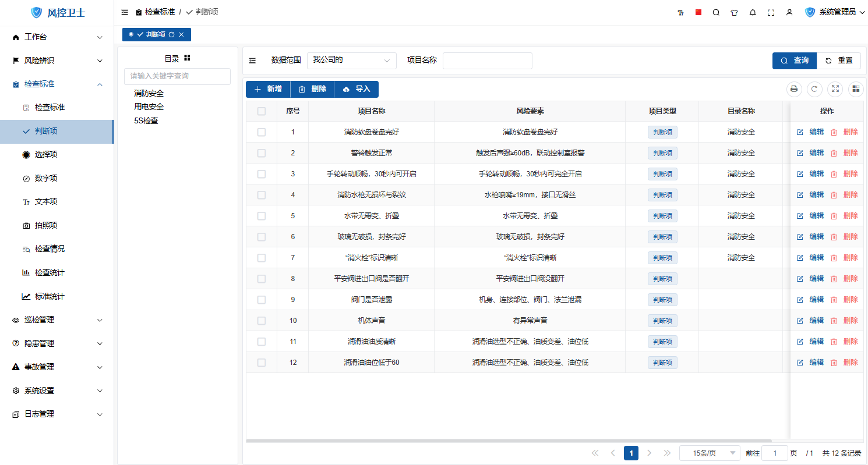The width and height of the screenshot is (868, 465).
Task: Select the checkbox for row 8
Action: (262, 279)
